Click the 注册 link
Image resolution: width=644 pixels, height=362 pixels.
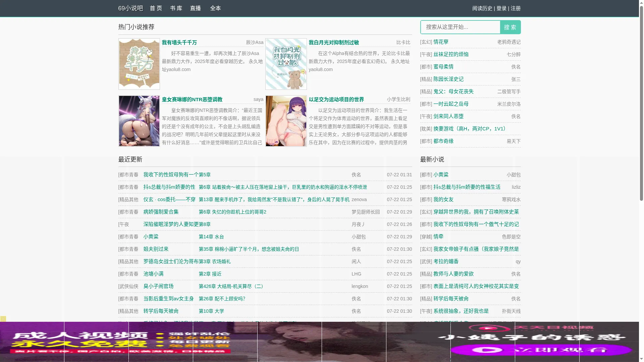516,8
